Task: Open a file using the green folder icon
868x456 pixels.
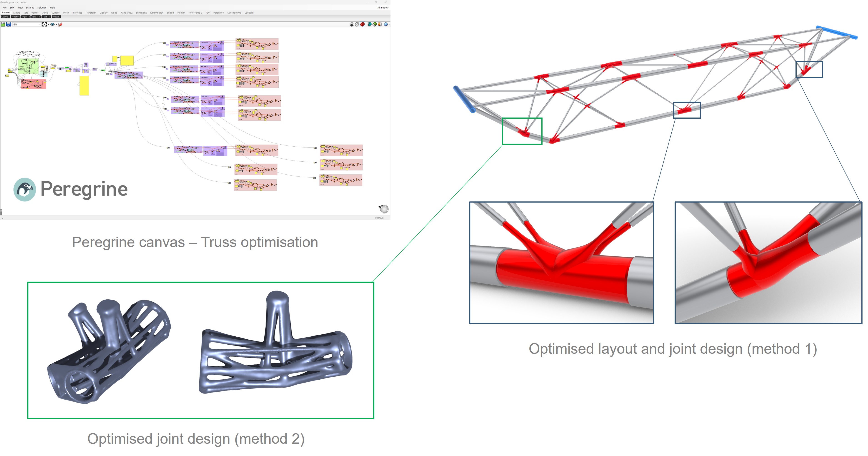Action: pos(3,24)
